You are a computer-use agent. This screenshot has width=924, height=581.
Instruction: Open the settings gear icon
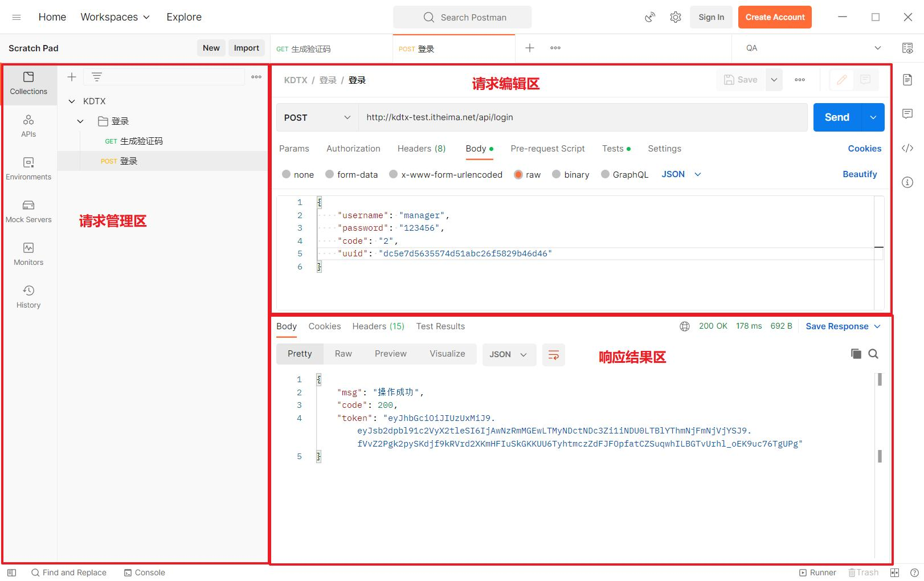(676, 17)
